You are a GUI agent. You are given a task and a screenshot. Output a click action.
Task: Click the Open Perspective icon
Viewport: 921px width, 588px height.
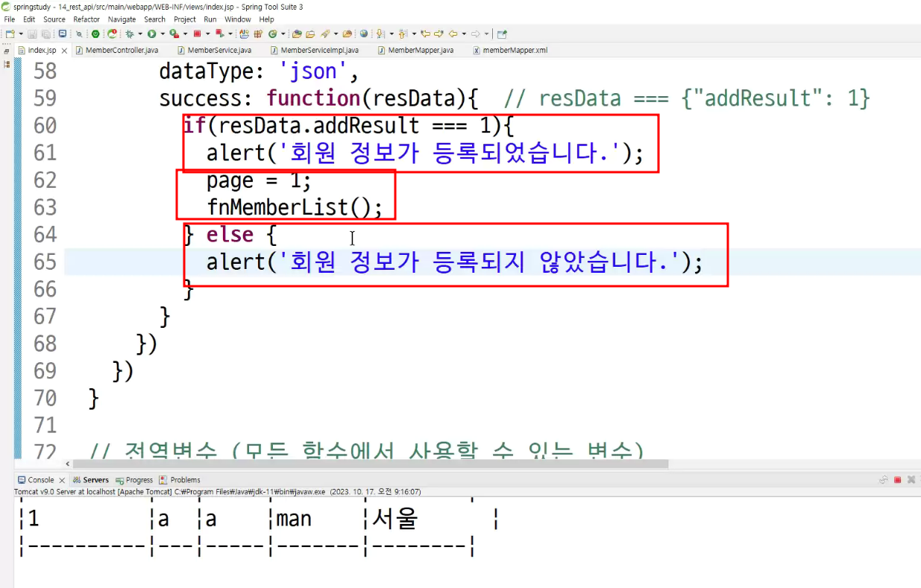pyautogui.click(x=502, y=34)
